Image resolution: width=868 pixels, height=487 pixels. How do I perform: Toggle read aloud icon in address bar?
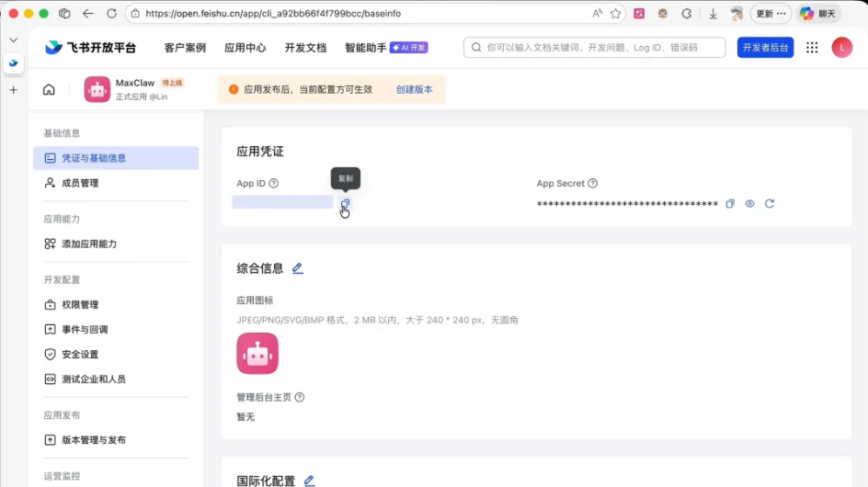(597, 13)
